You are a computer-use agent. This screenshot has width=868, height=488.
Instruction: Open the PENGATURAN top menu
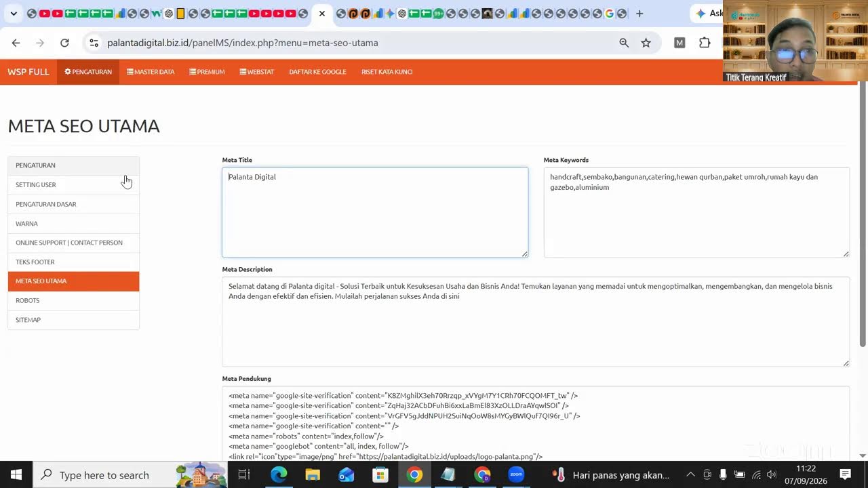(88, 72)
